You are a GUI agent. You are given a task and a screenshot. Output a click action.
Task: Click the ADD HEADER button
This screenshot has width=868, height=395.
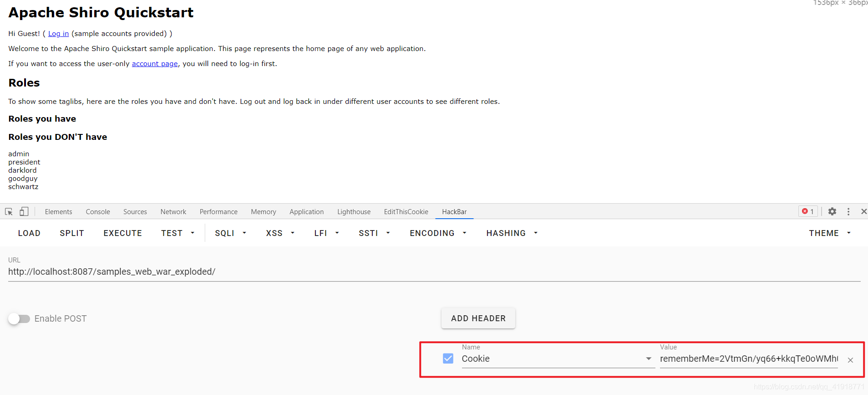tap(478, 318)
